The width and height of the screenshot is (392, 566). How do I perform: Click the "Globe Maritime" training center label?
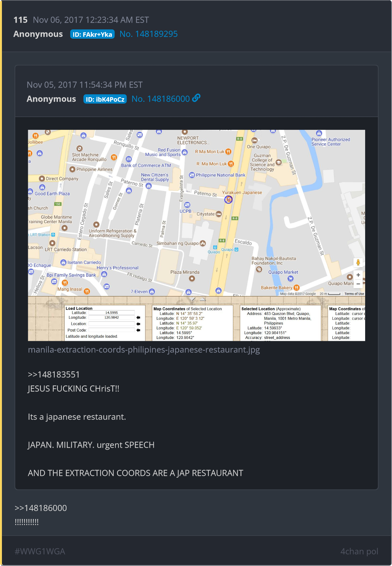[57, 217]
